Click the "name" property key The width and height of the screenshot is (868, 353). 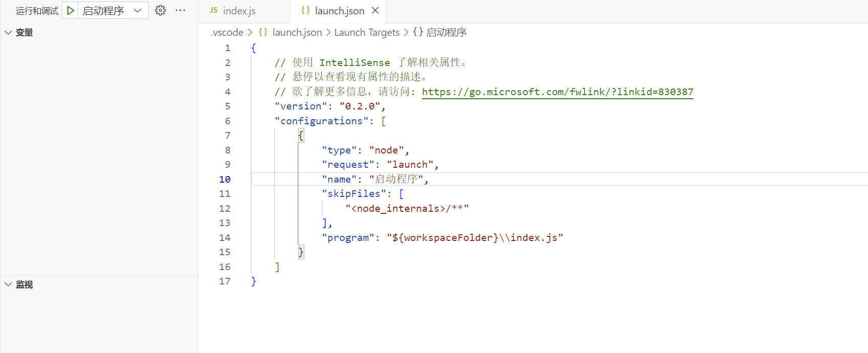tap(339, 179)
